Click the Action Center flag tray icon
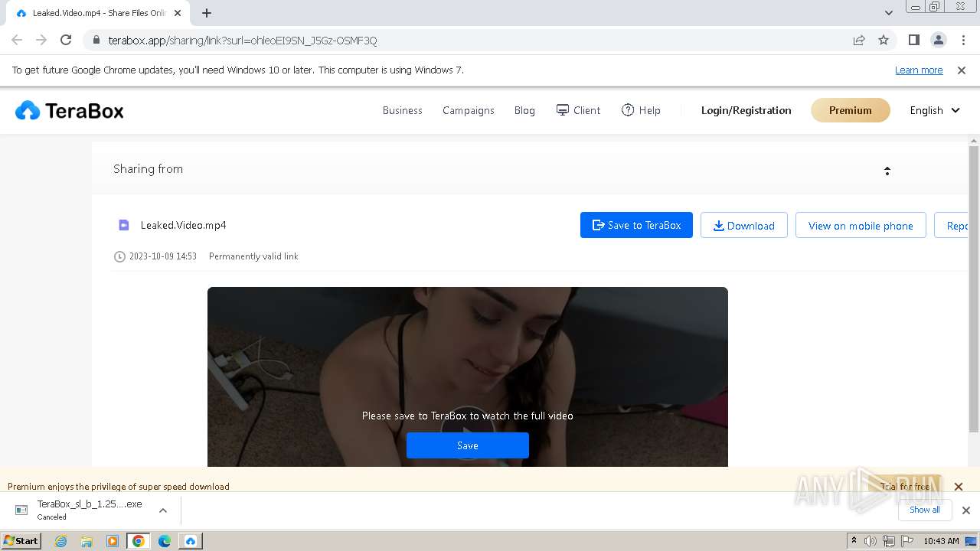 [x=906, y=541]
